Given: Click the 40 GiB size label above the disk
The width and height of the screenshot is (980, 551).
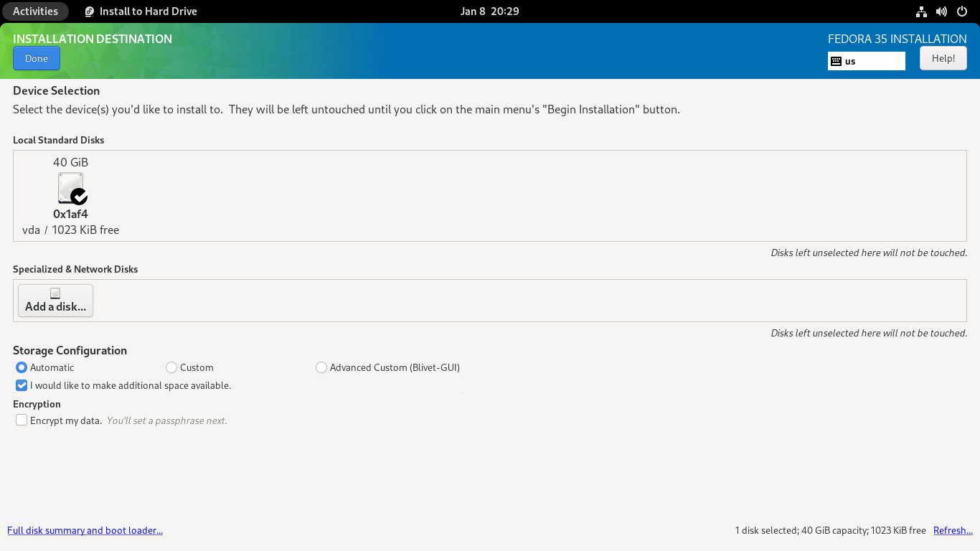Looking at the screenshot, I should [x=70, y=162].
